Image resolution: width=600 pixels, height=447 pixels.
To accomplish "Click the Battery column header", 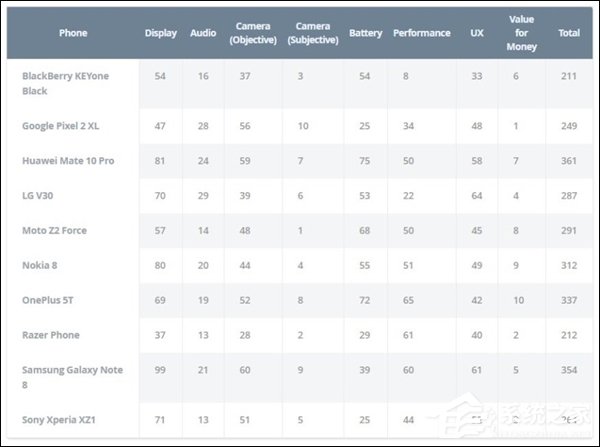I will click(365, 33).
